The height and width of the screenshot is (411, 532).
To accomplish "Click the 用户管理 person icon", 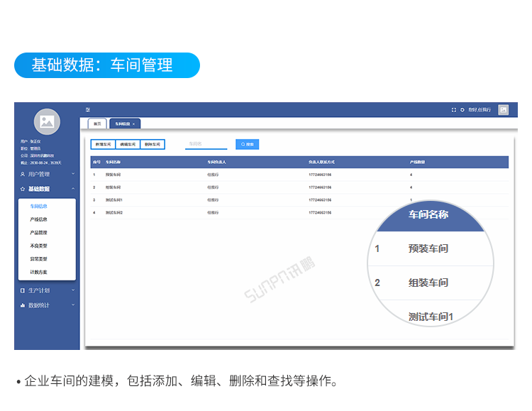I will 23,174.
